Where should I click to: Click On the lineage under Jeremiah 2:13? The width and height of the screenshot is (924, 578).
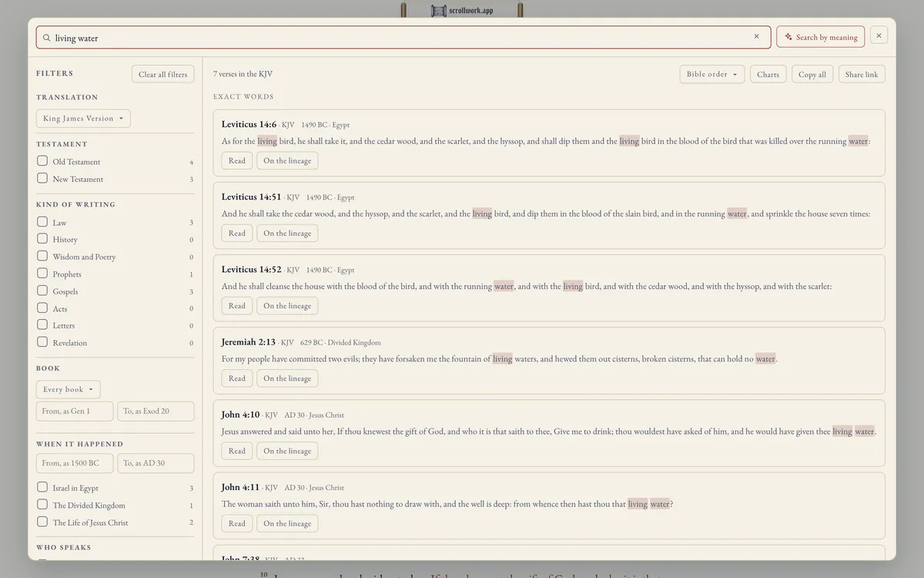tap(287, 378)
